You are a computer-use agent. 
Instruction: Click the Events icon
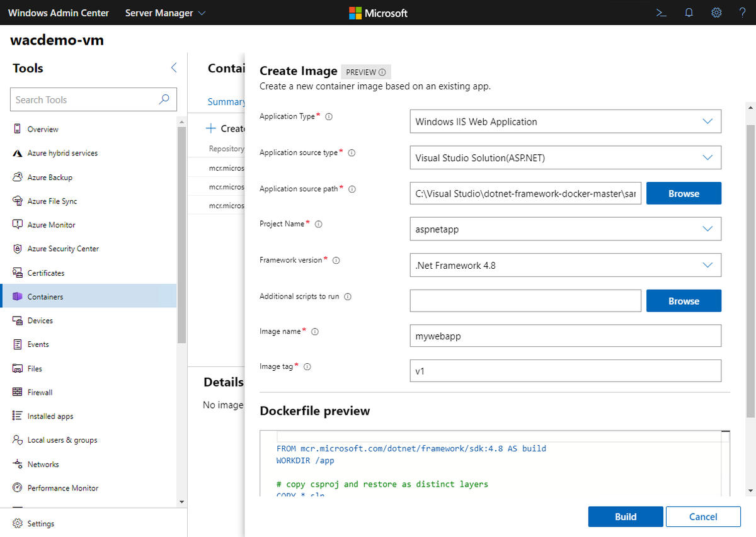coord(17,344)
